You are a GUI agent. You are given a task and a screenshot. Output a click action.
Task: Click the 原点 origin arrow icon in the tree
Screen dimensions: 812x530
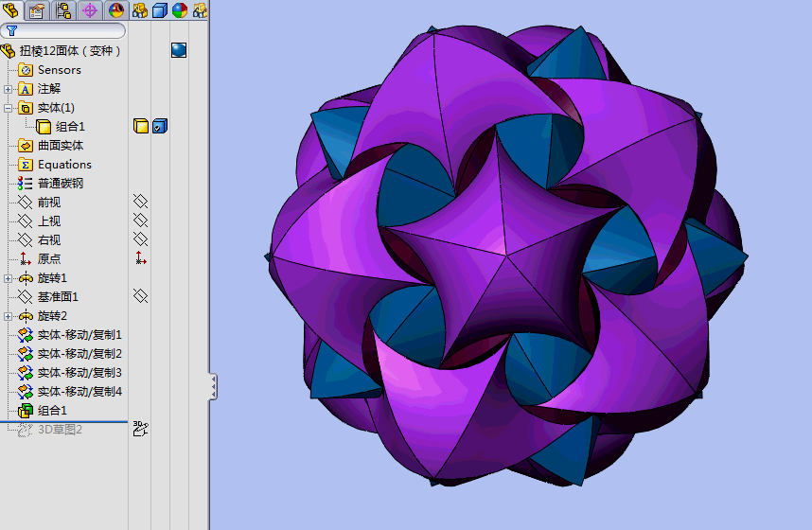25,259
